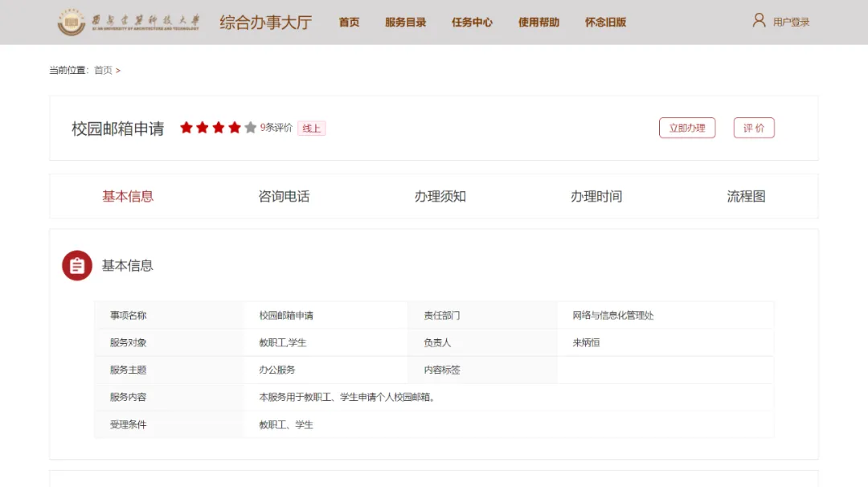Click the red clipboard basic info icon
The image size is (868, 487).
coord(77,265)
